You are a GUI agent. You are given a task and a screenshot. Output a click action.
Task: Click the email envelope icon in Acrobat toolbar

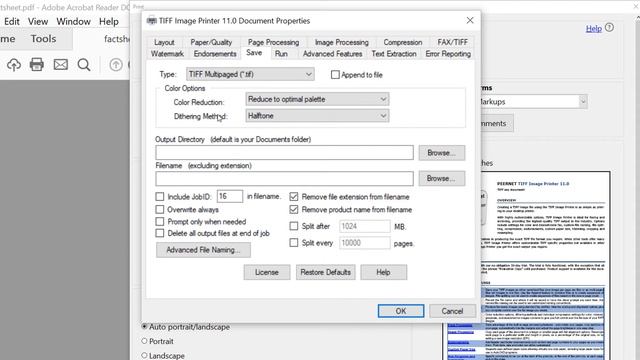tap(61, 64)
